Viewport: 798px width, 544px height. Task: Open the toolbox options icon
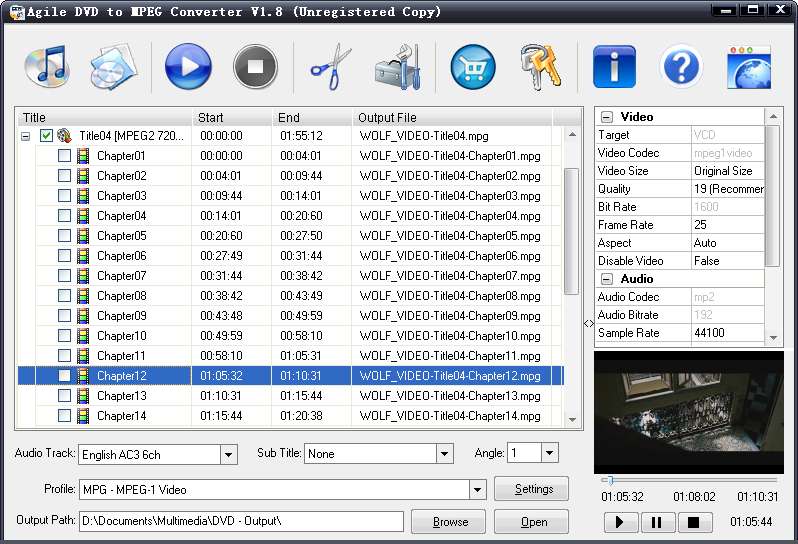398,67
